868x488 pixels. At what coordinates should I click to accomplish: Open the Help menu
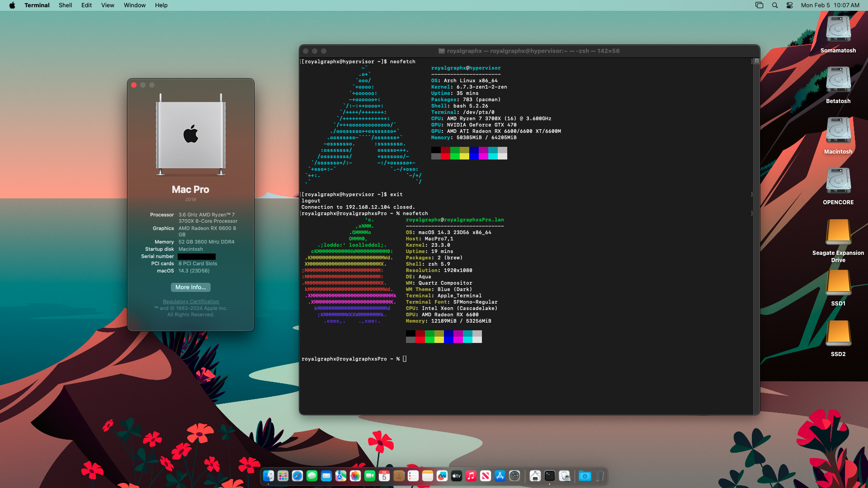pyautogui.click(x=161, y=5)
